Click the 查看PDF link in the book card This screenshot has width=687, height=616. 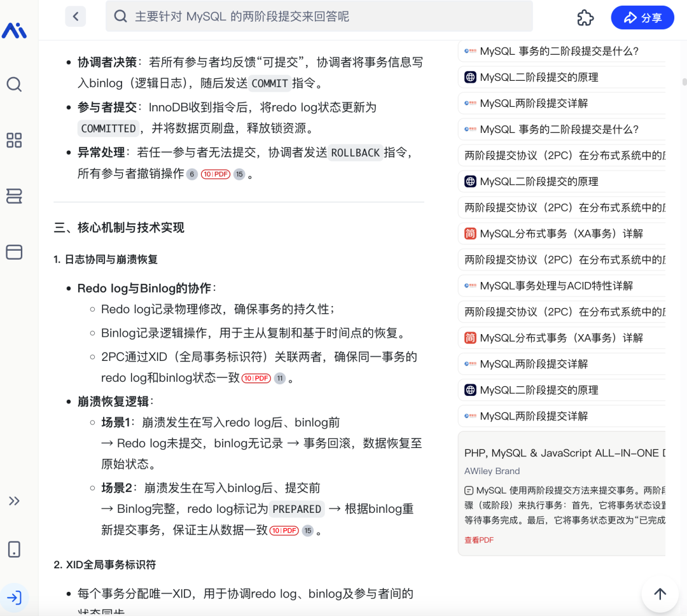pyautogui.click(x=479, y=540)
